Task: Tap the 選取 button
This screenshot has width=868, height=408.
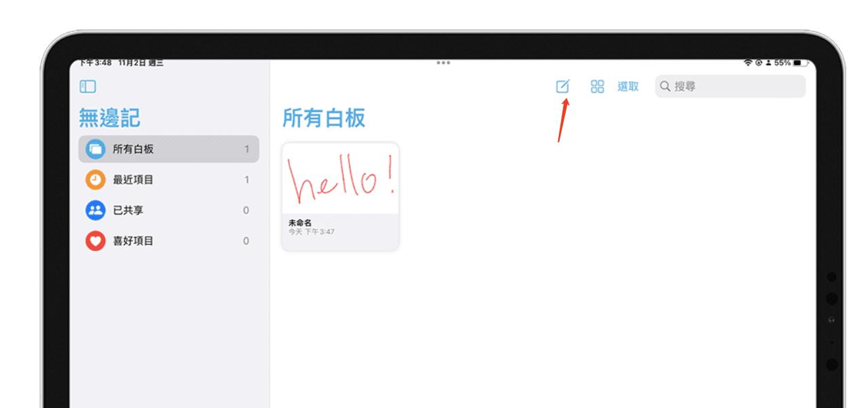Action: pyautogui.click(x=628, y=86)
